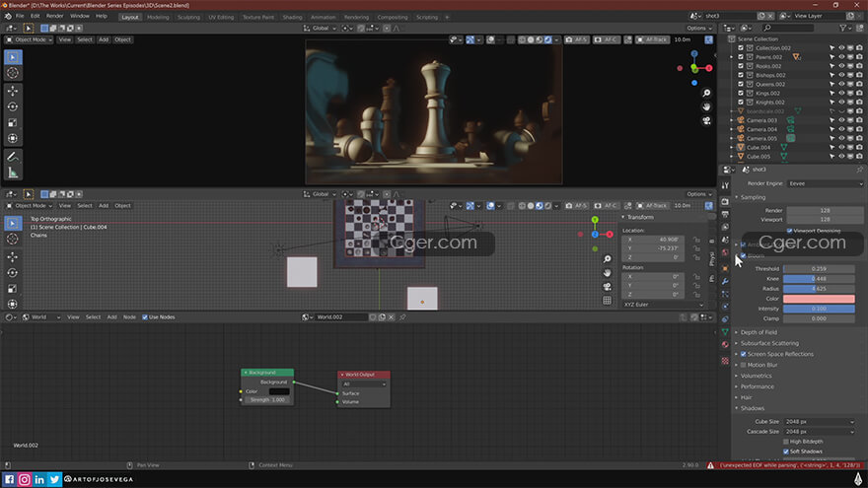Switch to the UV Editing workspace tab
868x488 pixels.
pos(221,17)
